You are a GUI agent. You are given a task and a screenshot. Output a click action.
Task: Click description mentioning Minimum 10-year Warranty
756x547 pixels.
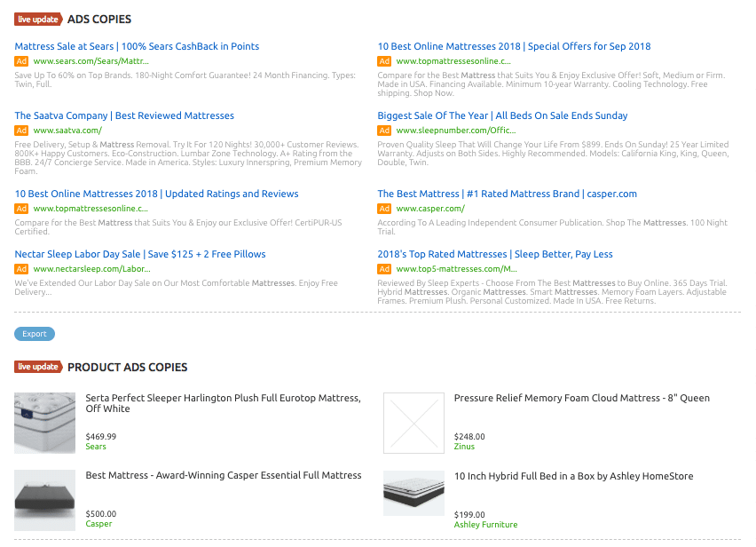551,84
